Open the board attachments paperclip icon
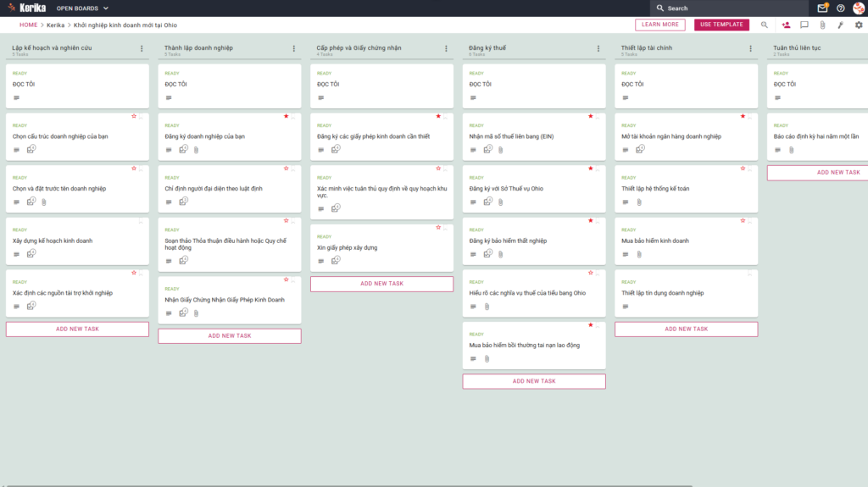This screenshot has height=487, width=868. pyautogui.click(x=822, y=25)
